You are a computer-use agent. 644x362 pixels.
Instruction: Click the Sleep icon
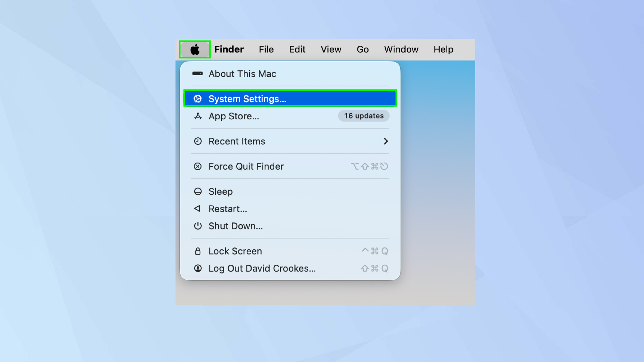pos(197,191)
